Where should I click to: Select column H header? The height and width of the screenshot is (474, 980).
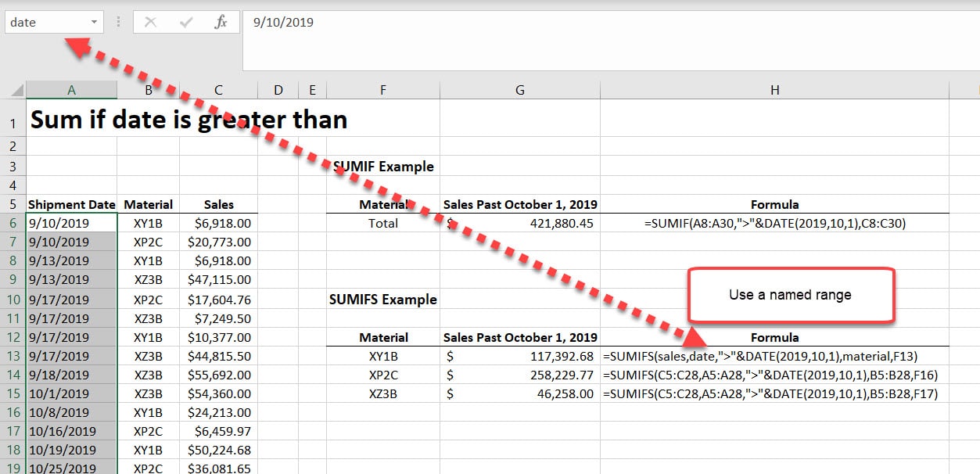(774, 89)
